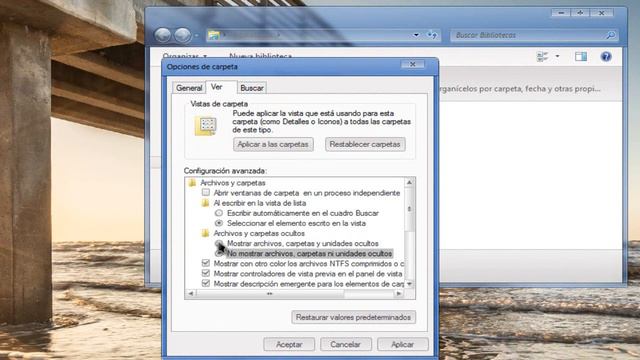
Task: Click the horizontal scrollbar right arrow
Action: pos(399,293)
